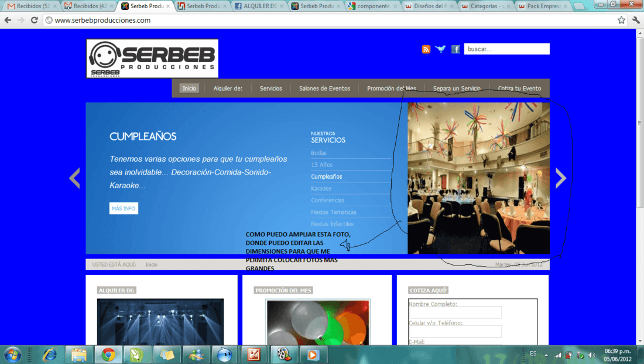Open Windows Live Messenger taskbar icon
Screen dimensions: 644x364
196,355
